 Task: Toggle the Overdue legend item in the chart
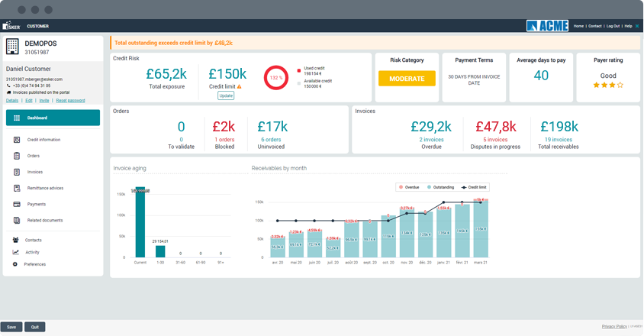coord(409,187)
